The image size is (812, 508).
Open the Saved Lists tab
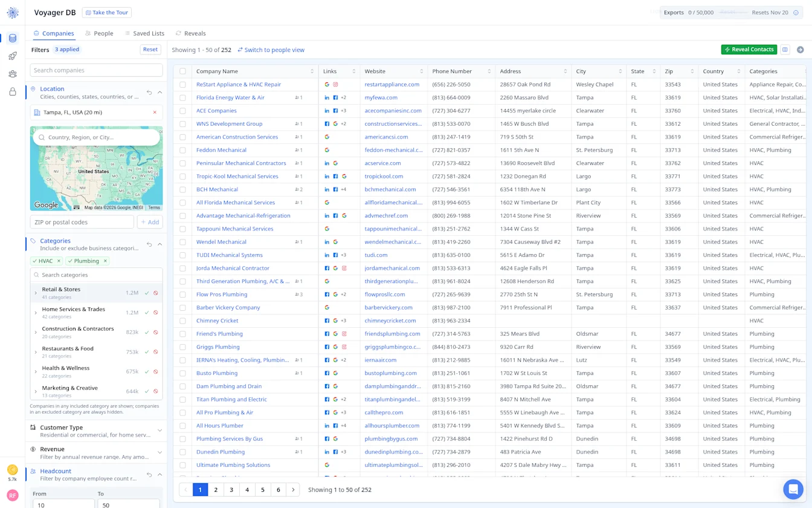[144, 33]
